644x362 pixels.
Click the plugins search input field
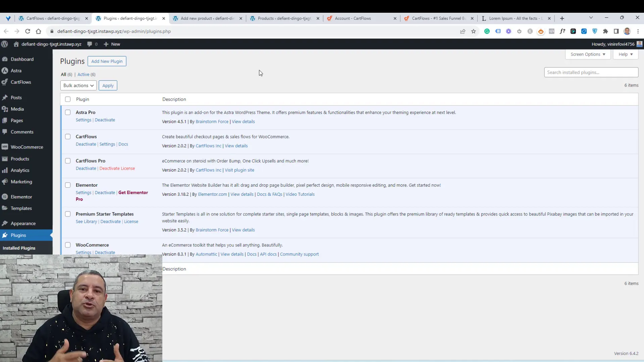click(x=591, y=72)
